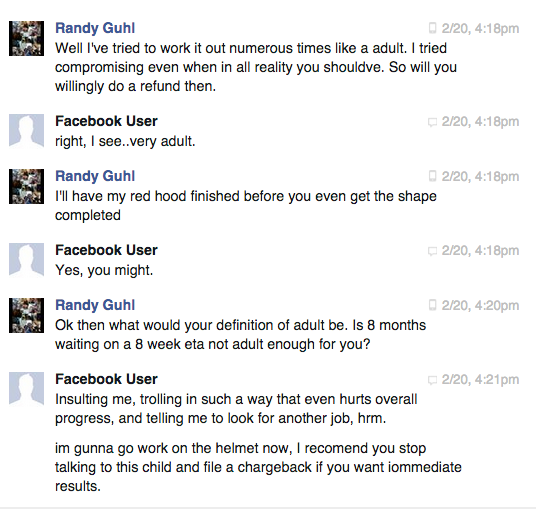Open Randy Guhl link above the '8 months' message

[95, 305]
